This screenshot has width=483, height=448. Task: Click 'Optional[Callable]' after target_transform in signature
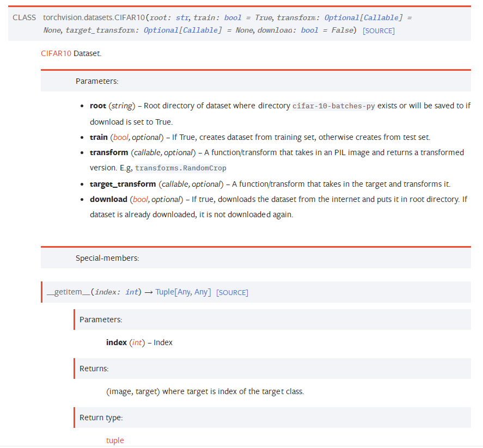pos(182,30)
